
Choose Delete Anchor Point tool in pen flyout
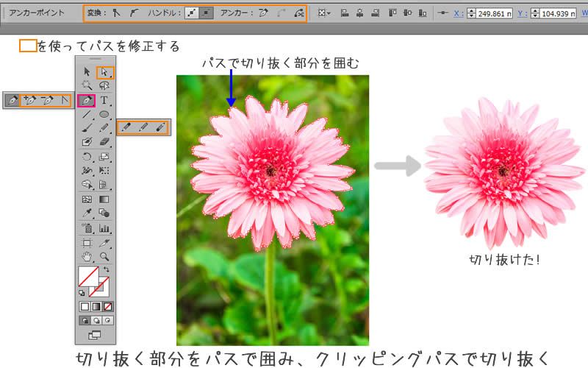(47, 100)
